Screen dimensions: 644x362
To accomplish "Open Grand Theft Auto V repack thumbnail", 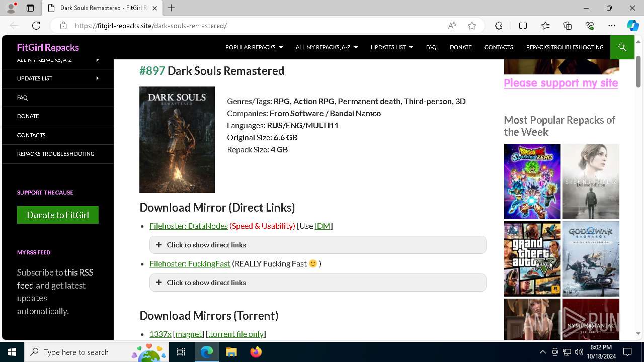I will [532, 259].
